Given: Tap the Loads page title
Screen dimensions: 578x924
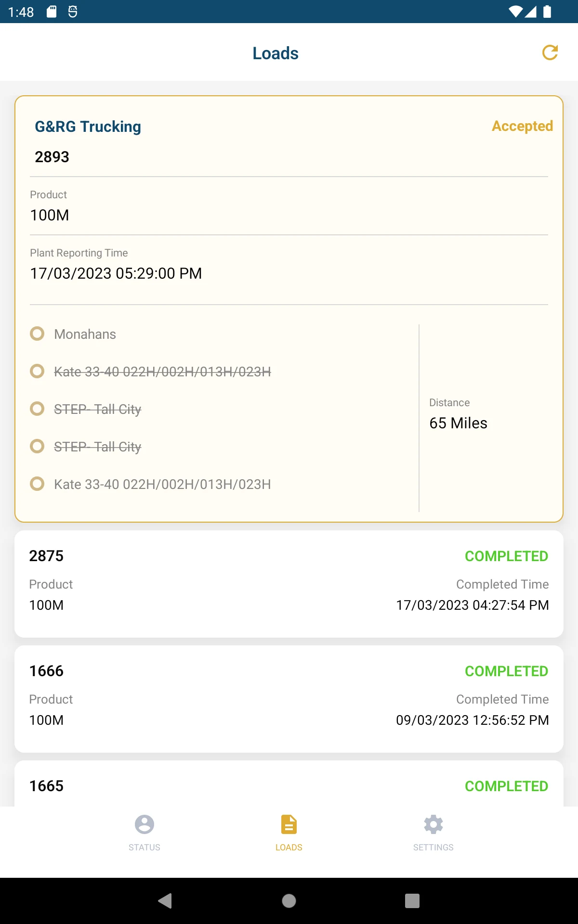Looking at the screenshot, I should 276,53.
